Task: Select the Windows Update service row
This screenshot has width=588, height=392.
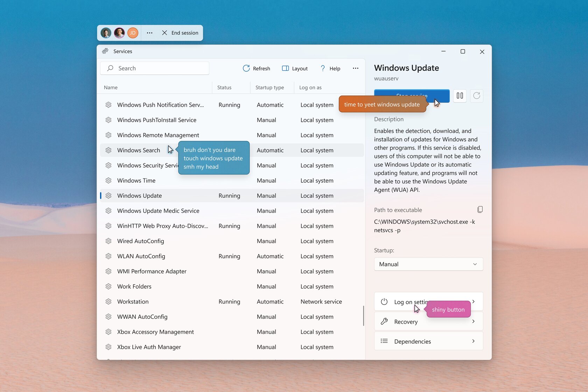Action: tap(232, 196)
